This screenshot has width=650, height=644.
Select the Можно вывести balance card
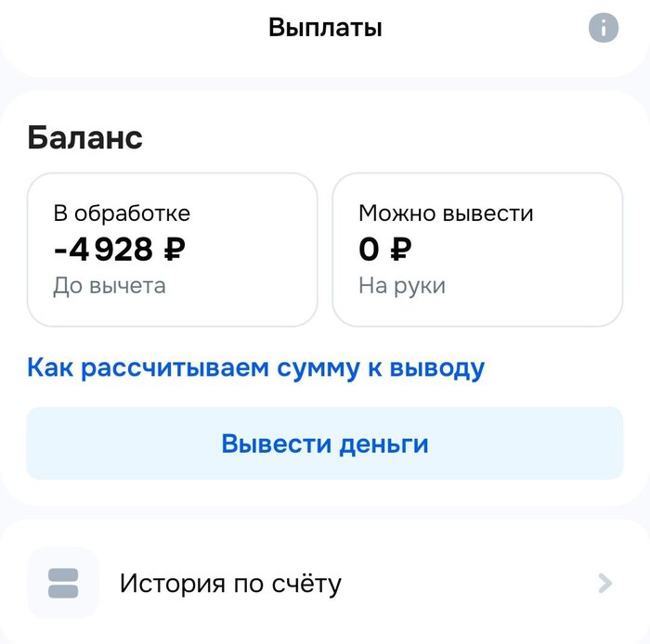pos(477,250)
